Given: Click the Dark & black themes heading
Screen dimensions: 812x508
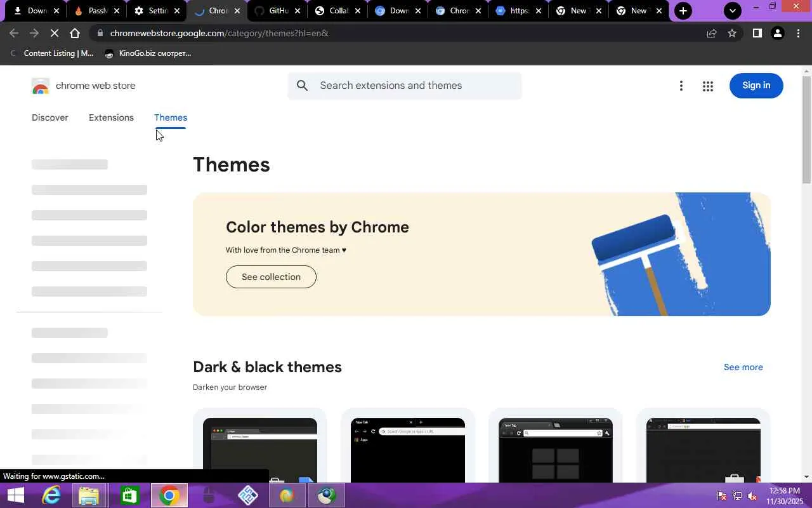Looking at the screenshot, I should 267,367.
